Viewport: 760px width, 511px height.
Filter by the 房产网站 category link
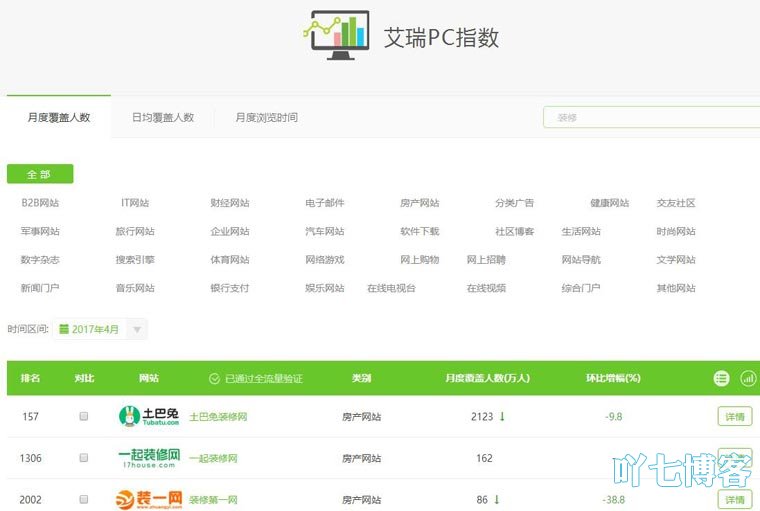(419, 203)
